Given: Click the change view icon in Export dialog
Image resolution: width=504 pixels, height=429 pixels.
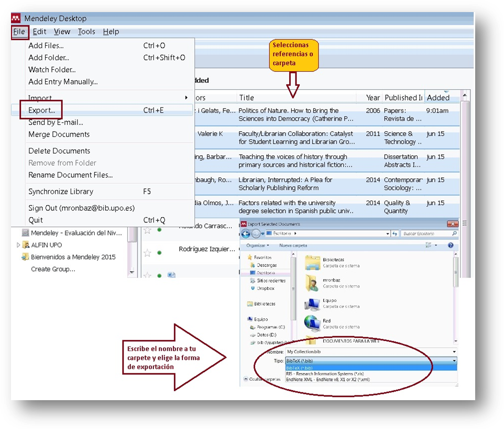Looking at the screenshot, I should (x=429, y=245).
